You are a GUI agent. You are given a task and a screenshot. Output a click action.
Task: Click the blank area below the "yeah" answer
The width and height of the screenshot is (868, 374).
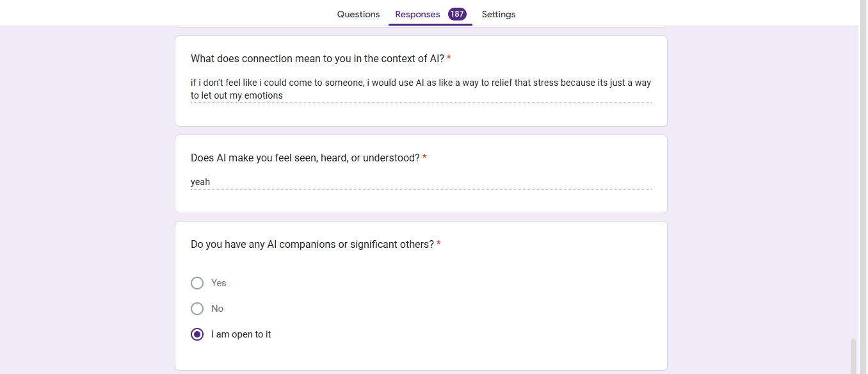[421, 201]
